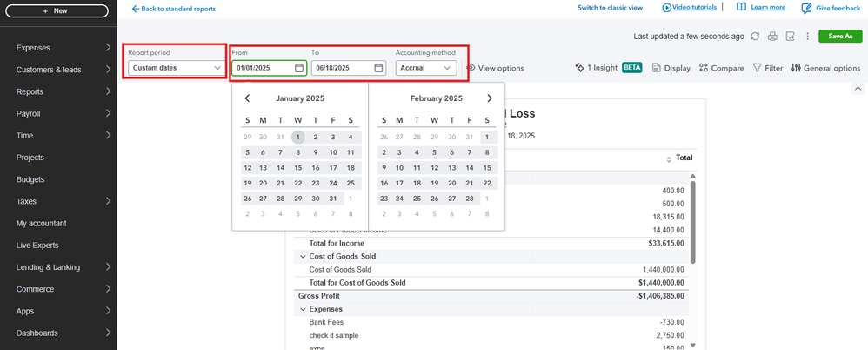Go to previous month in calendar
868x350 pixels.
pyautogui.click(x=248, y=98)
